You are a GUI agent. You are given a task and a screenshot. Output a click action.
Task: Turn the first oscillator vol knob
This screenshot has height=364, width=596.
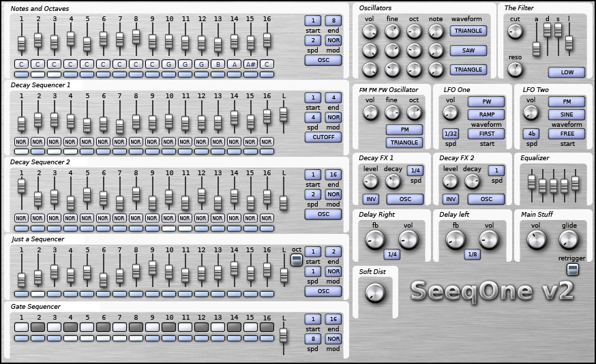click(370, 31)
